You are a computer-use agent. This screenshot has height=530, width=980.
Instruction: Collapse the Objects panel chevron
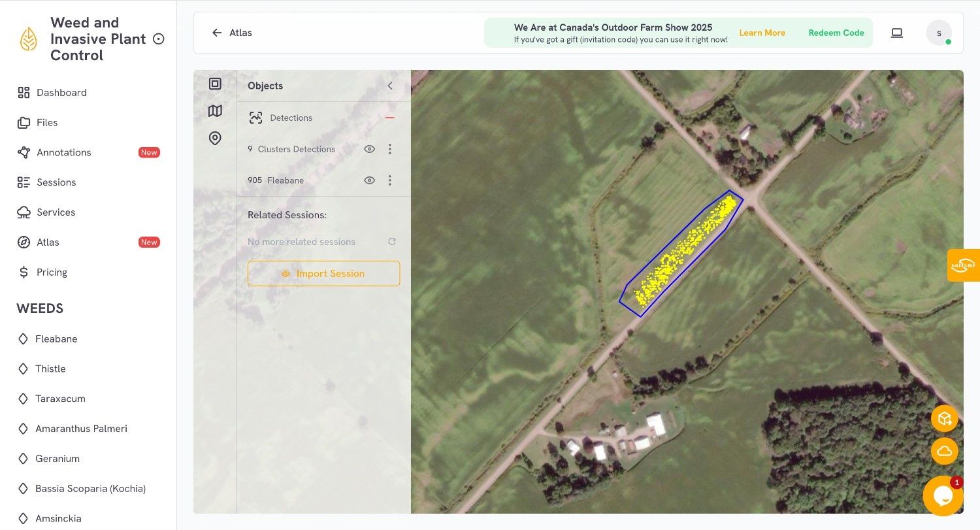[390, 86]
